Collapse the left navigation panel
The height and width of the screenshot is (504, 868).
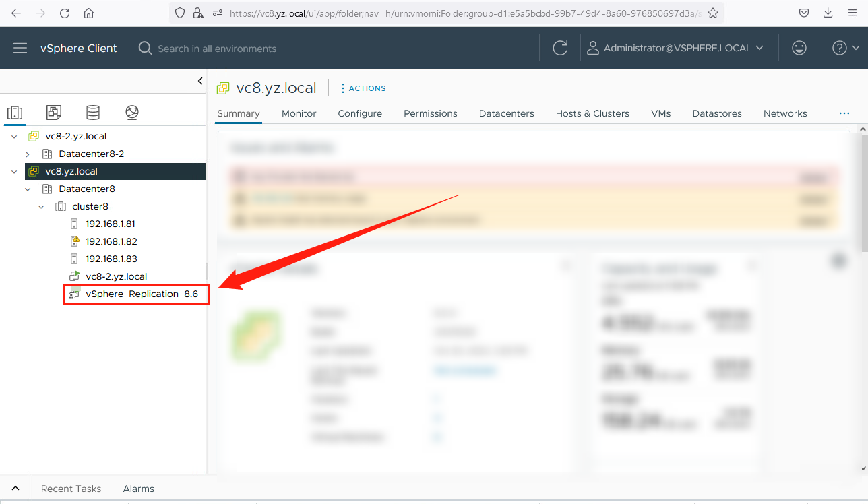(x=200, y=81)
